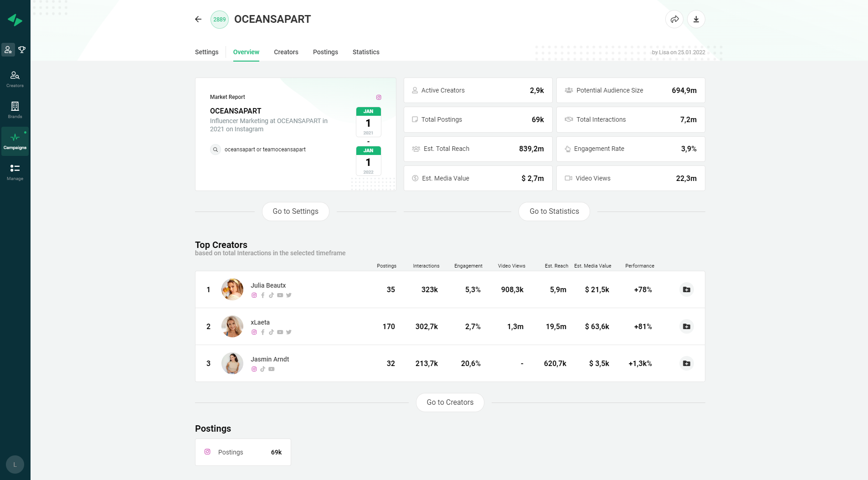
Task: Click search icon beside oceansapart query
Action: [216, 150]
